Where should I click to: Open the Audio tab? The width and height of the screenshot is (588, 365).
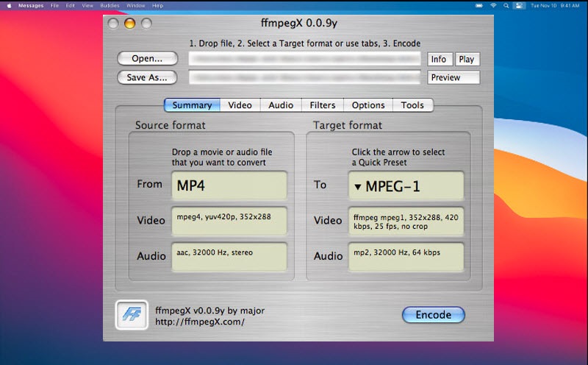click(281, 105)
